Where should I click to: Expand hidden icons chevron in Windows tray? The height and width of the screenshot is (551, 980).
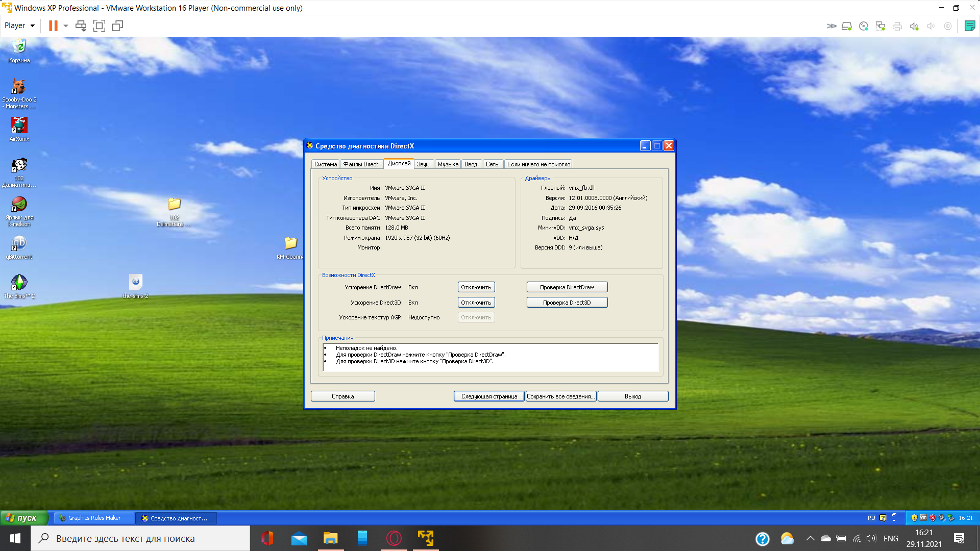coord(810,538)
